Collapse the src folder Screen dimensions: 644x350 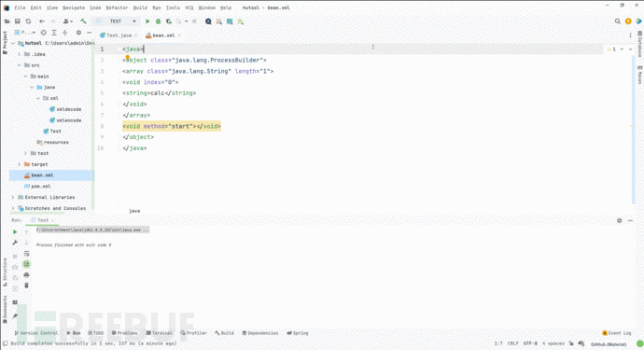tap(19, 65)
